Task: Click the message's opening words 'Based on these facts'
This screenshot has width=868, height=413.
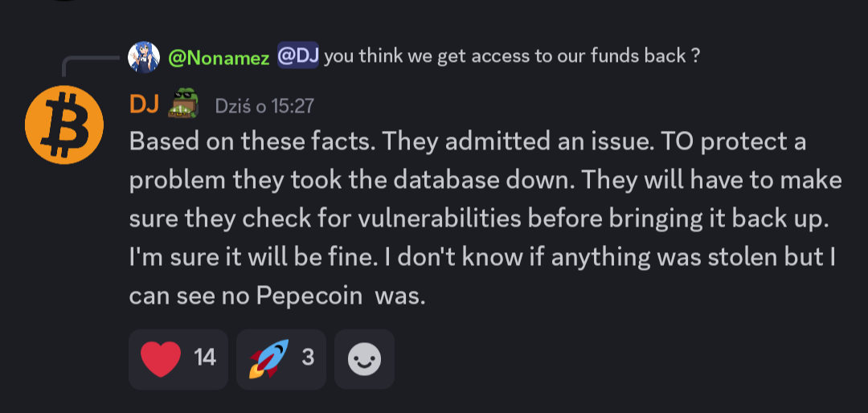Action: tap(252, 142)
